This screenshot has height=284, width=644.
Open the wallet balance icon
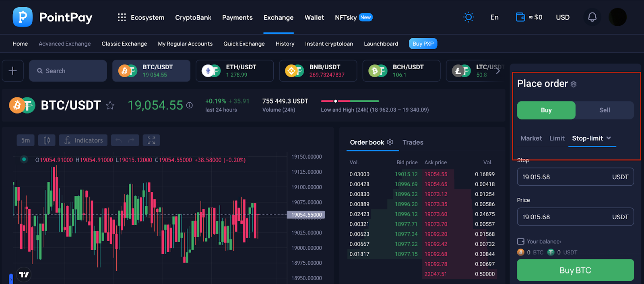click(520, 17)
